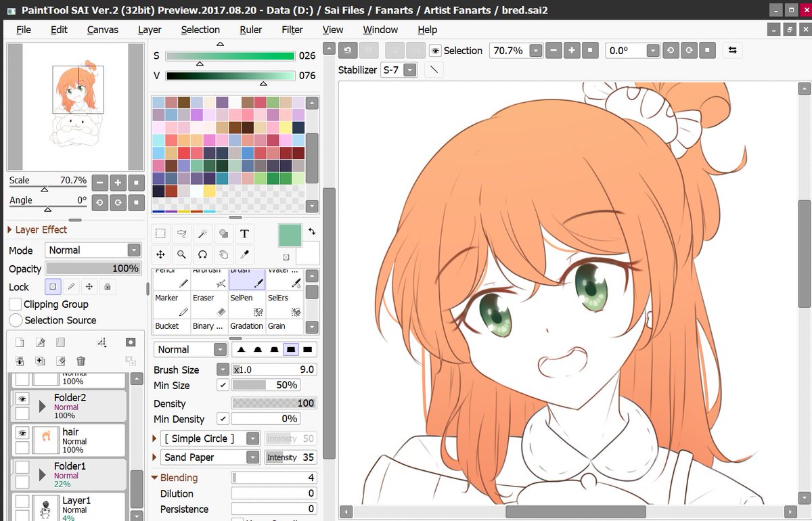The width and height of the screenshot is (812, 521).
Task: Select the Zoom magnifier tool
Action: (181, 255)
